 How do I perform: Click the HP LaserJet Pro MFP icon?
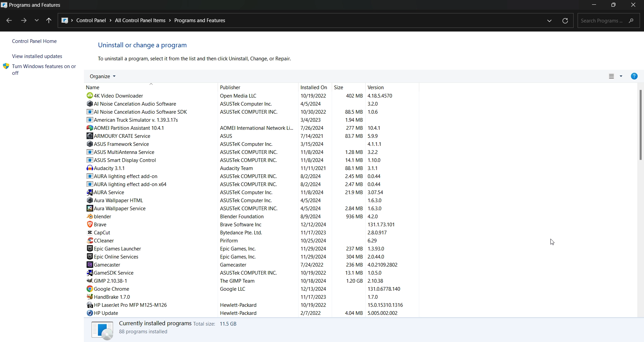tap(90, 305)
